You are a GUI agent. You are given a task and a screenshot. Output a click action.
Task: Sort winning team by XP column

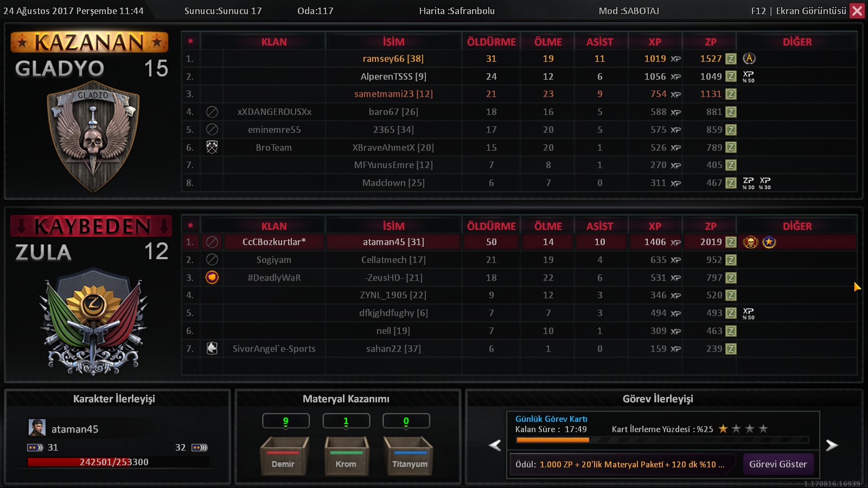click(x=655, y=42)
